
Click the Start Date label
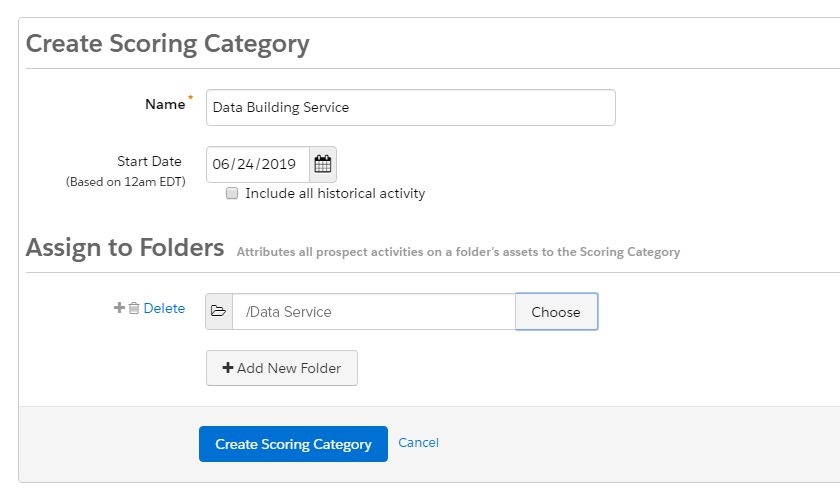click(149, 161)
